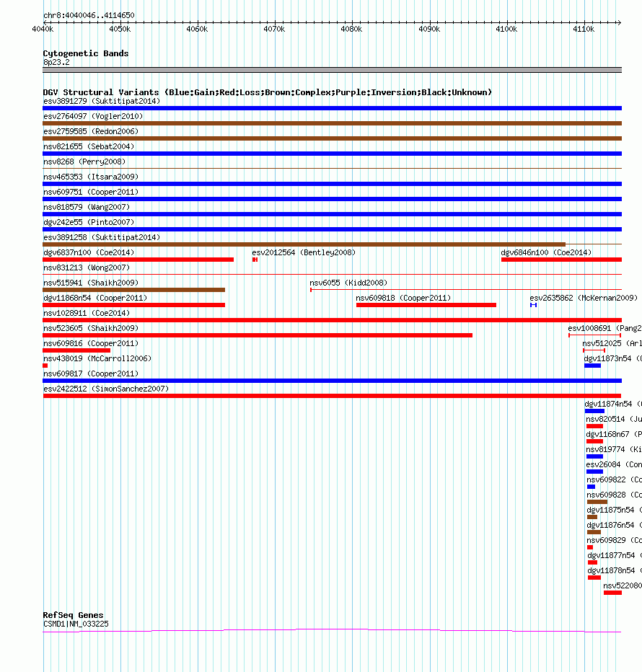Select nsv609751 (Cooper2011) variant label
The height and width of the screenshot is (672, 642).
tap(91, 192)
